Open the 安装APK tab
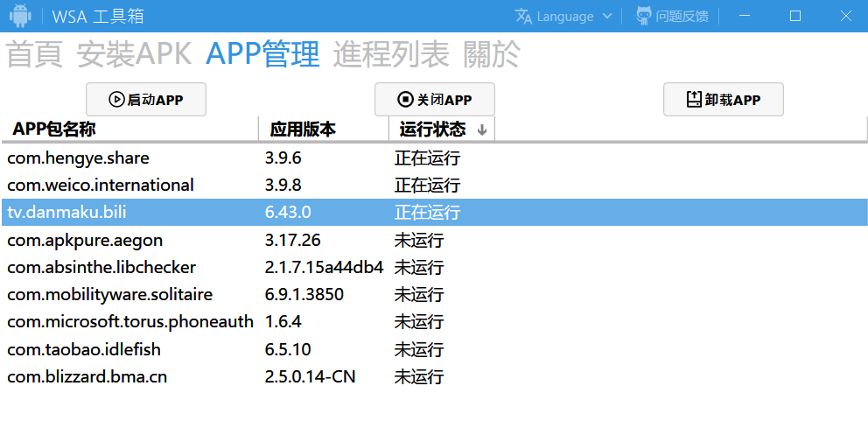Viewport: 868px width, 435px height. click(x=134, y=54)
